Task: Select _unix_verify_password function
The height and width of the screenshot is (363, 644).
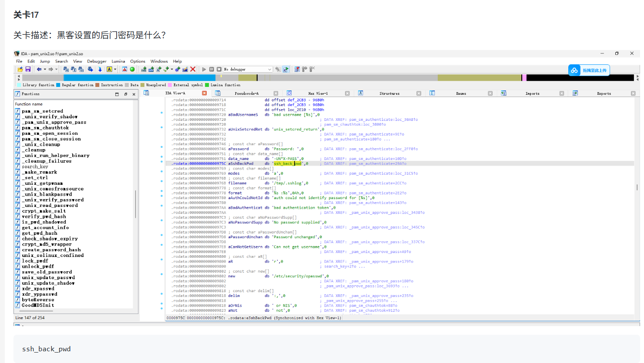Action: [53, 200]
